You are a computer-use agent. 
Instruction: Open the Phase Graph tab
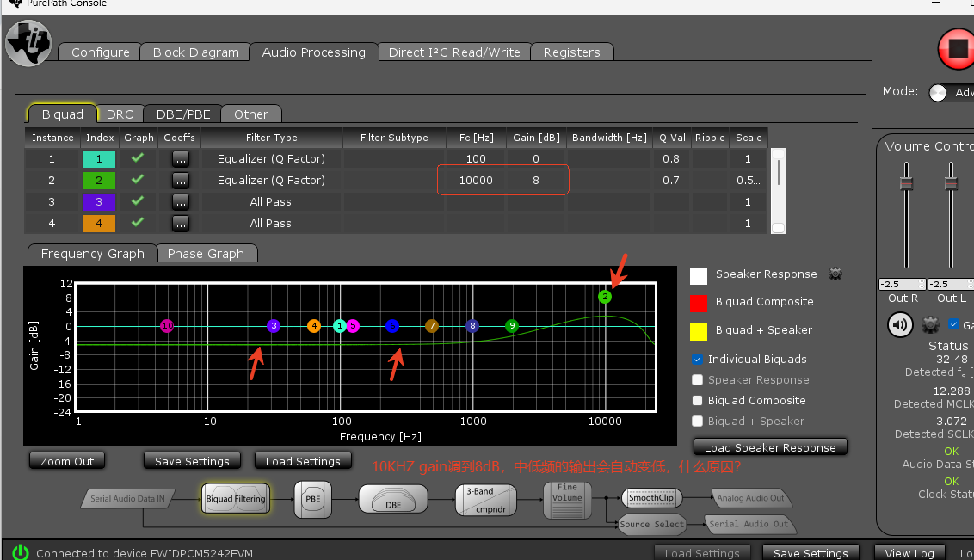click(206, 253)
